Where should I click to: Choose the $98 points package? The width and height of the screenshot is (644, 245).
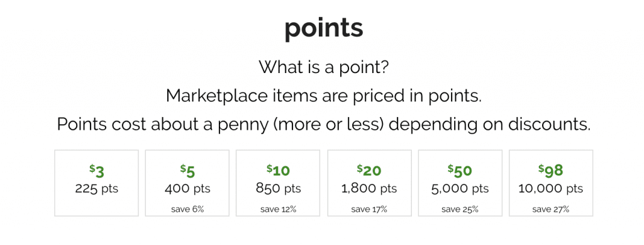[551, 183]
